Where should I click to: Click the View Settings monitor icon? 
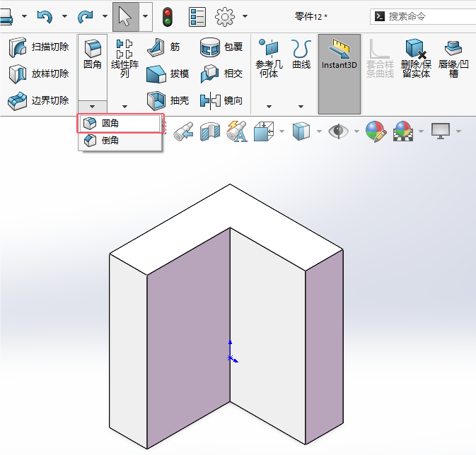point(441,131)
